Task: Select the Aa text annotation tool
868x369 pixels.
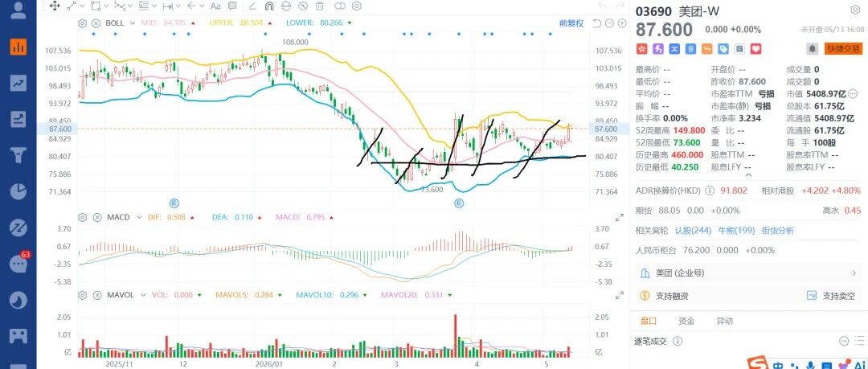Action: coord(216,6)
